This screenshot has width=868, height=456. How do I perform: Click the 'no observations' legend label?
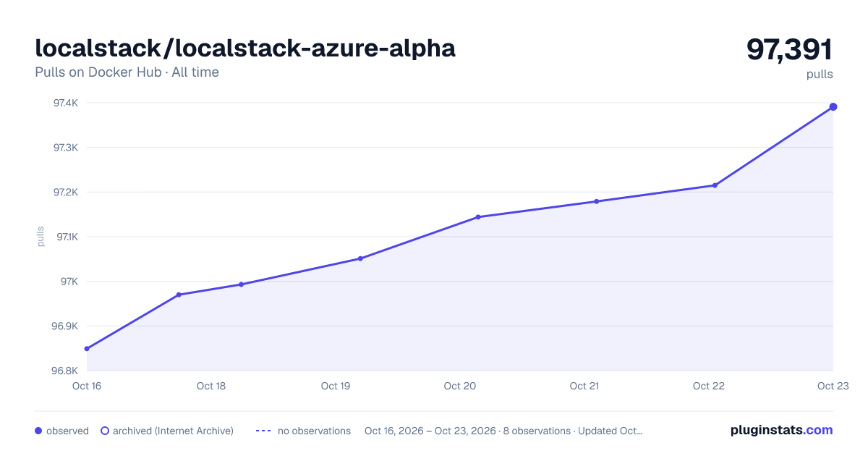[314, 431]
